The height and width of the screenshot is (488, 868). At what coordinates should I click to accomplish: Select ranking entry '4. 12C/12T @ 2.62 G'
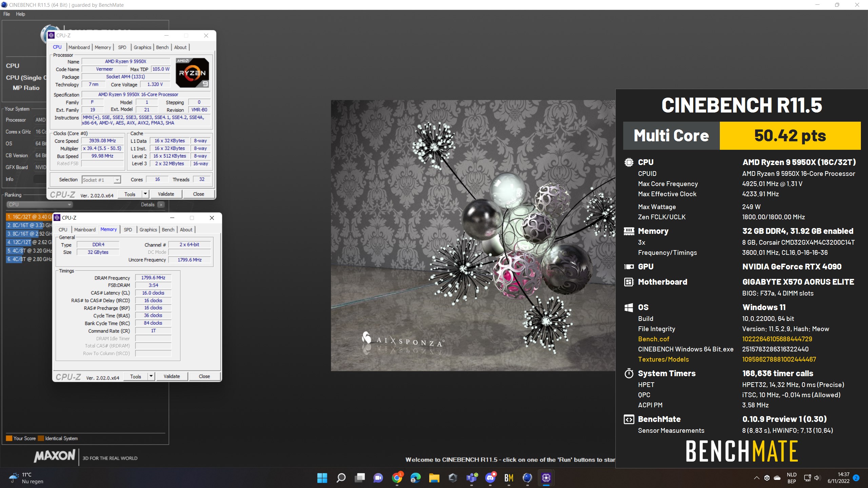29,242
